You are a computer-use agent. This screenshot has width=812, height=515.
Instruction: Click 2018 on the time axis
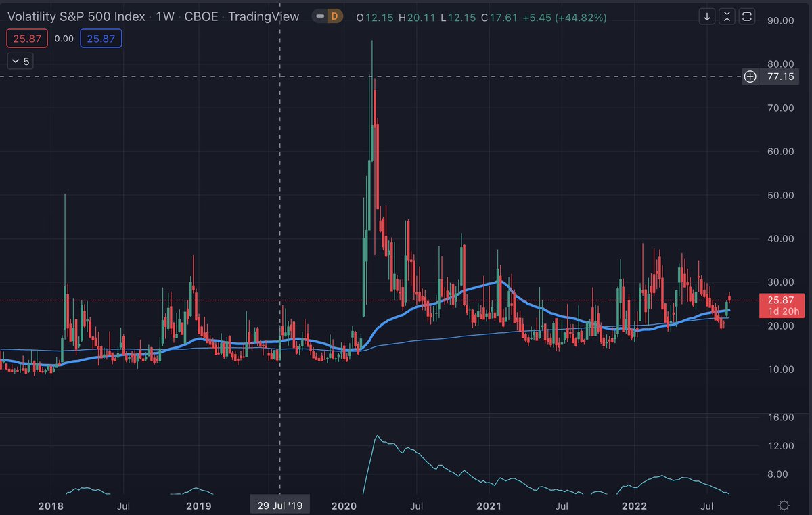[51, 505]
